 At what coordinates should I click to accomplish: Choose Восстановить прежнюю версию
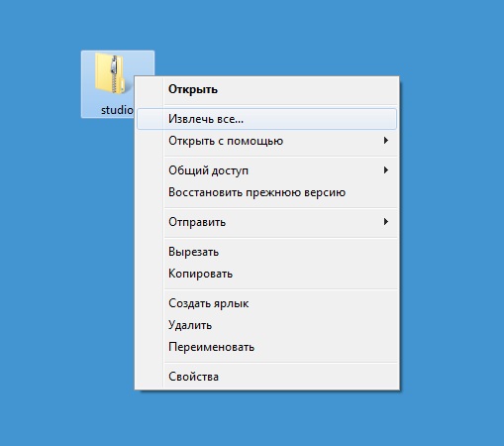click(x=266, y=192)
